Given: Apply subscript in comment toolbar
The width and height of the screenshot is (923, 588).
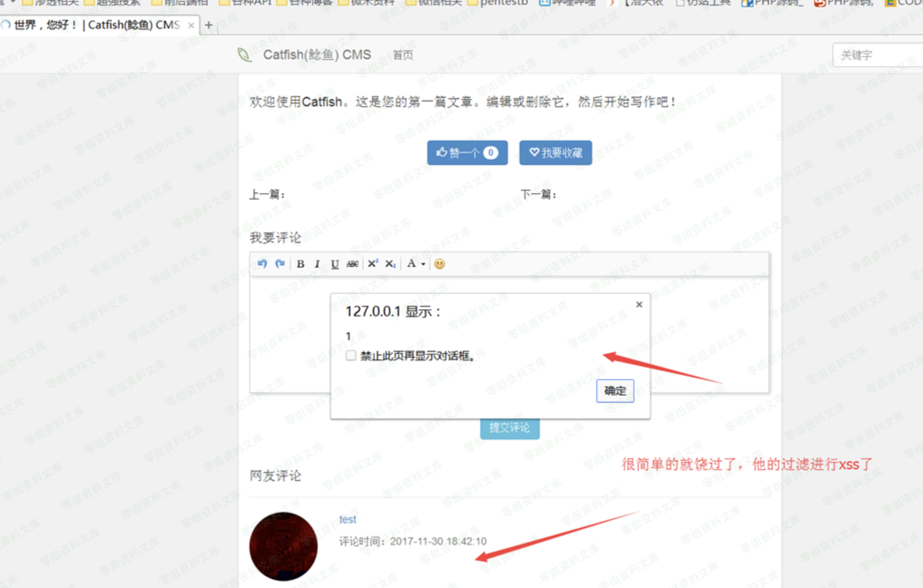Looking at the screenshot, I should 391,264.
